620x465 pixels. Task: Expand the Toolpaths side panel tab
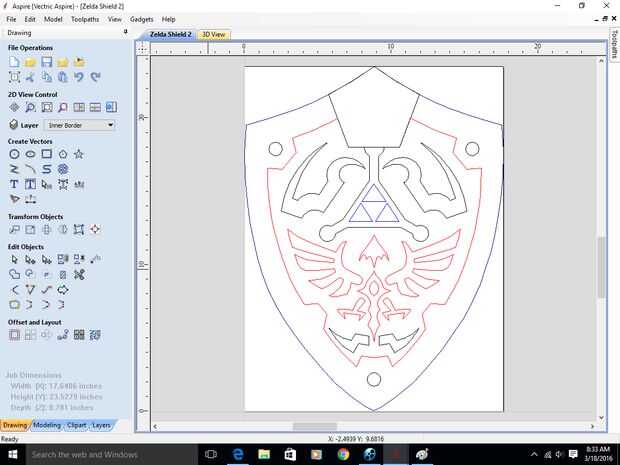pos(614,43)
